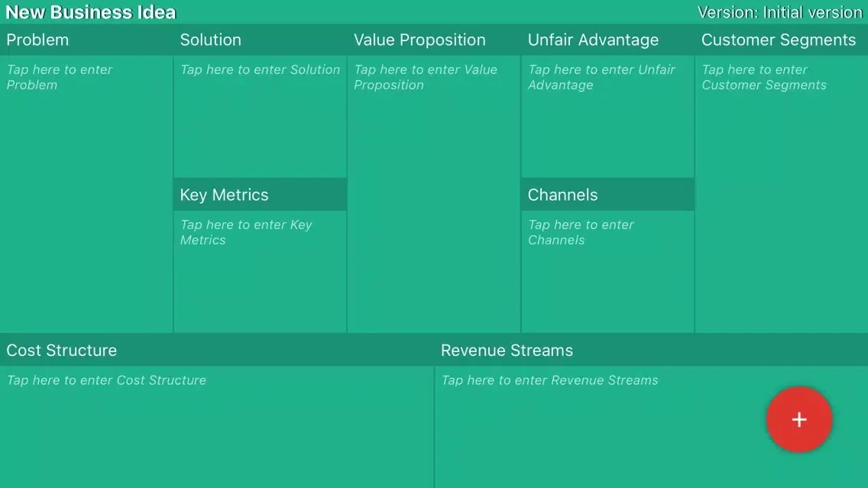Tap the red plus floating button
Image resolution: width=868 pixels, height=488 pixels.
pyautogui.click(x=799, y=420)
